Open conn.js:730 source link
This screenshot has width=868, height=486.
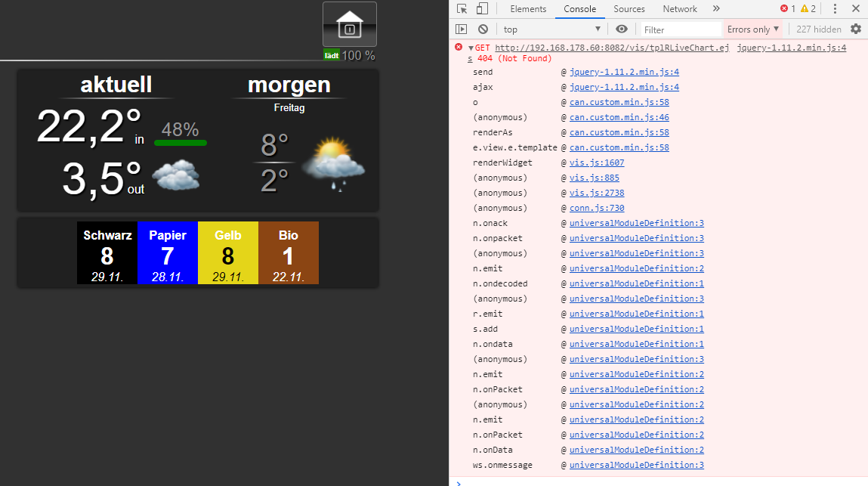tap(597, 208)
